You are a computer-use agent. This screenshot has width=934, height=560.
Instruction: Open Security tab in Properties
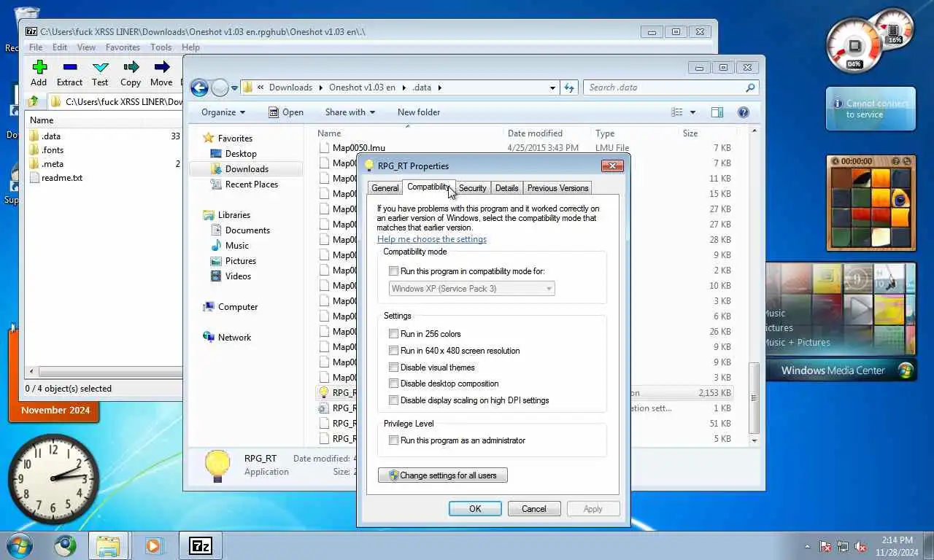[x=472, y=188]
